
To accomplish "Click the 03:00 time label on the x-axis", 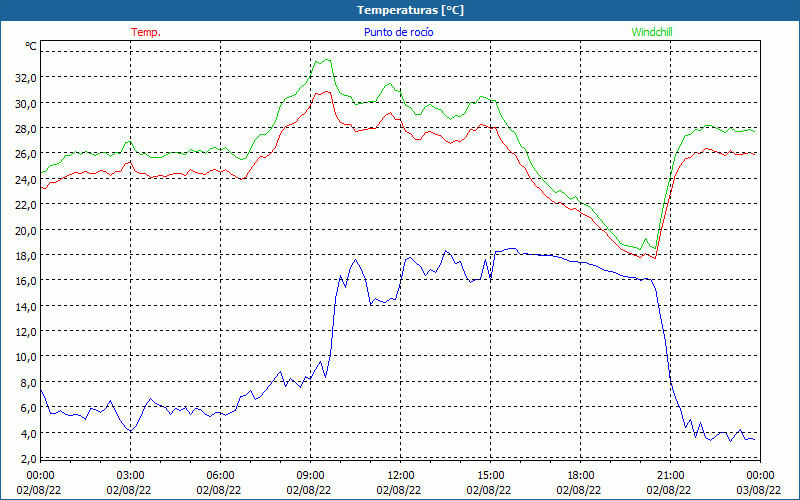I will (130, 476).
